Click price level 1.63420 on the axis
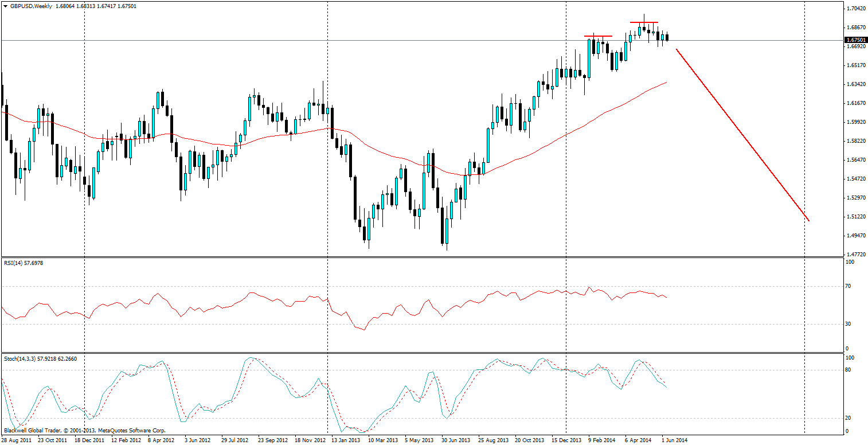The width and height of the screenshot is (868, 445). click(x=855, y=84)
